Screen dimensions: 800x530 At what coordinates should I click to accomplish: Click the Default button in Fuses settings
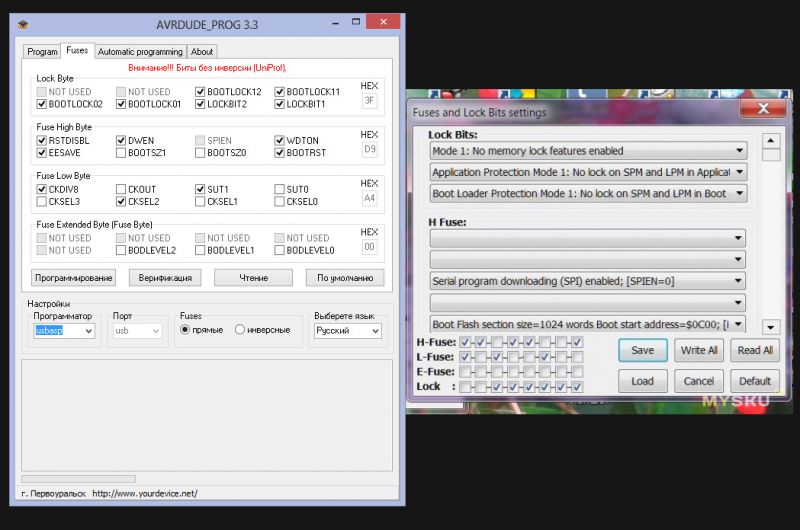point(755,381)
